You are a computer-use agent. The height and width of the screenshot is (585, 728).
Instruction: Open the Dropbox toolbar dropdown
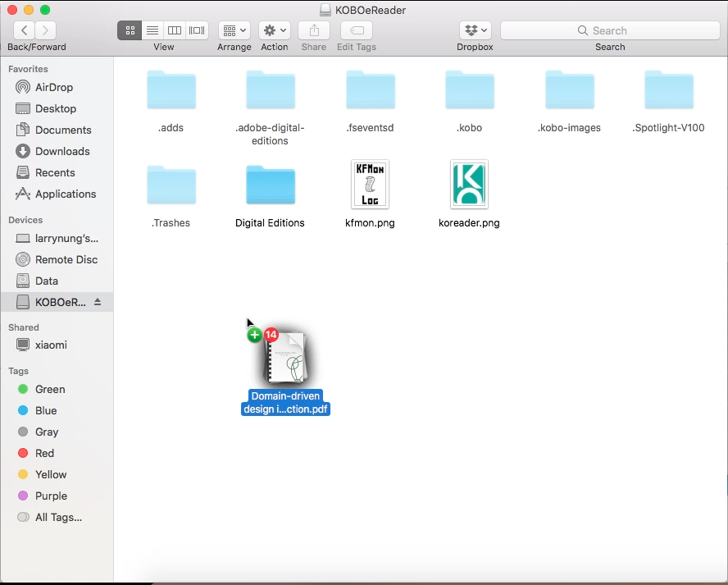[x=475, y=30]
